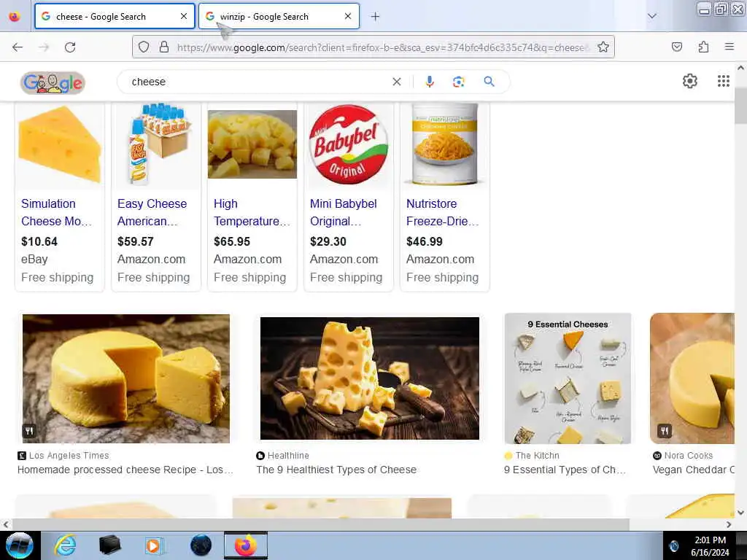
Task: Open Mini Babybel Original product link
Action: pos(343,212)
